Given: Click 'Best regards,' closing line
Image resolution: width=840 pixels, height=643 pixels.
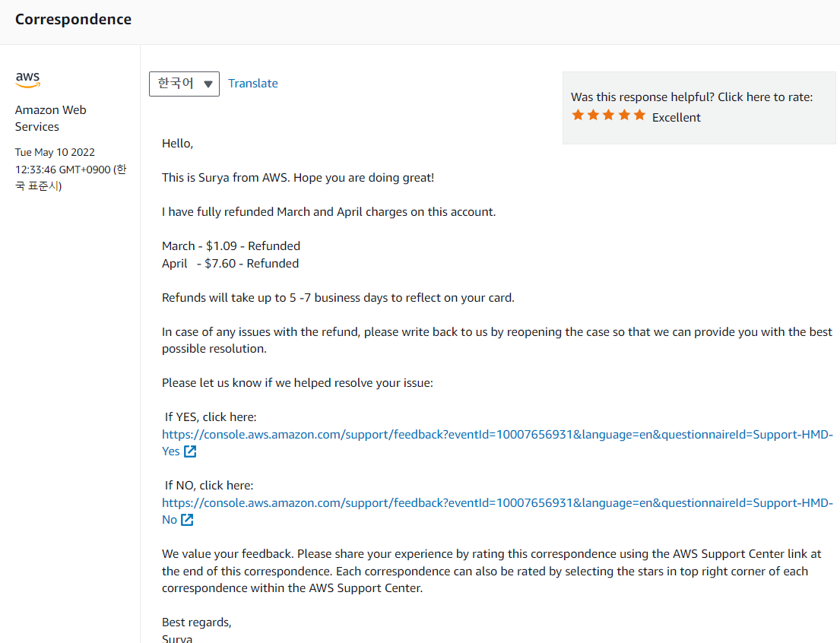Looking at the screenshot, I should (x=197, y=622).
